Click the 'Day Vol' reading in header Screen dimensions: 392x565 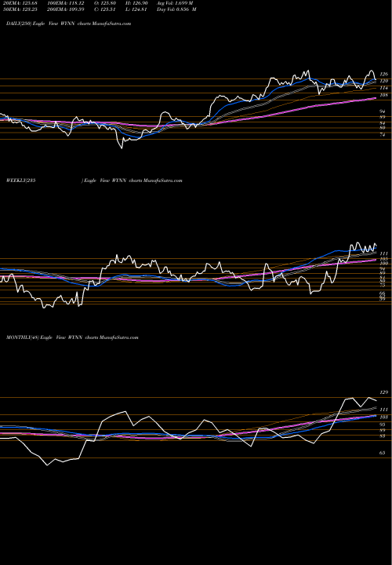tap(176, 9)
